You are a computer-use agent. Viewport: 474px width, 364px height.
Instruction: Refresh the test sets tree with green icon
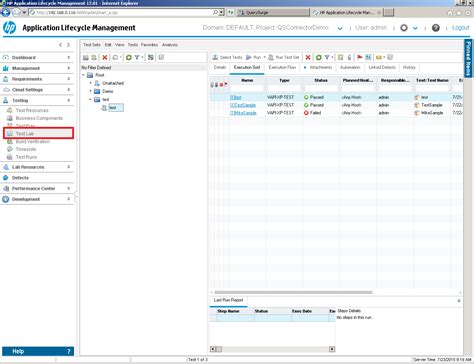[x=129, y=57]
